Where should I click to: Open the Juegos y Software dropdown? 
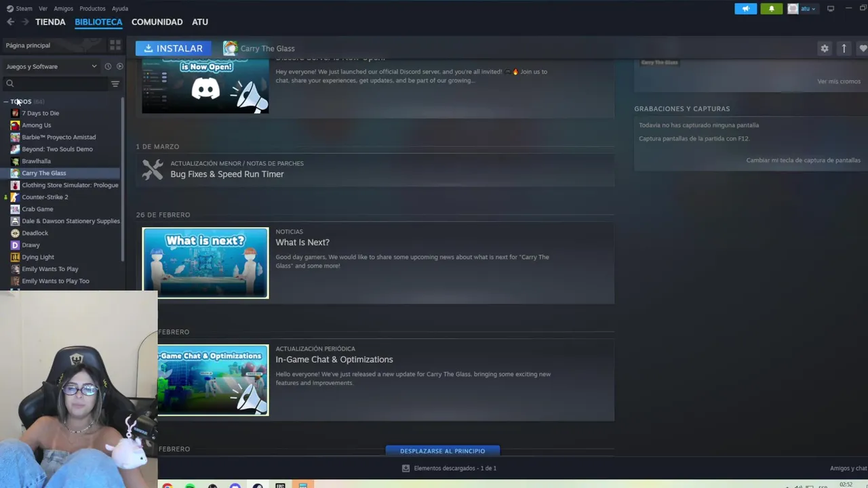(52, 66)
